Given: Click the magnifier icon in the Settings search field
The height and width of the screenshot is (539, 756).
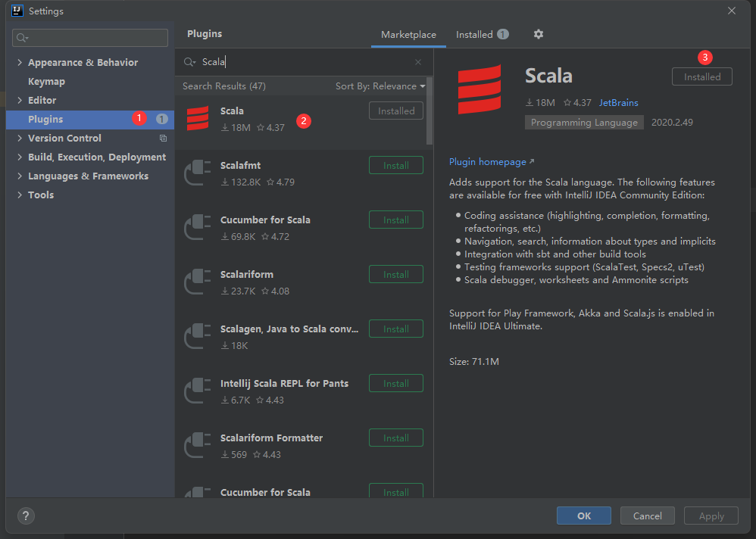Looking at the screenshot, I should [x=22, y=38].
